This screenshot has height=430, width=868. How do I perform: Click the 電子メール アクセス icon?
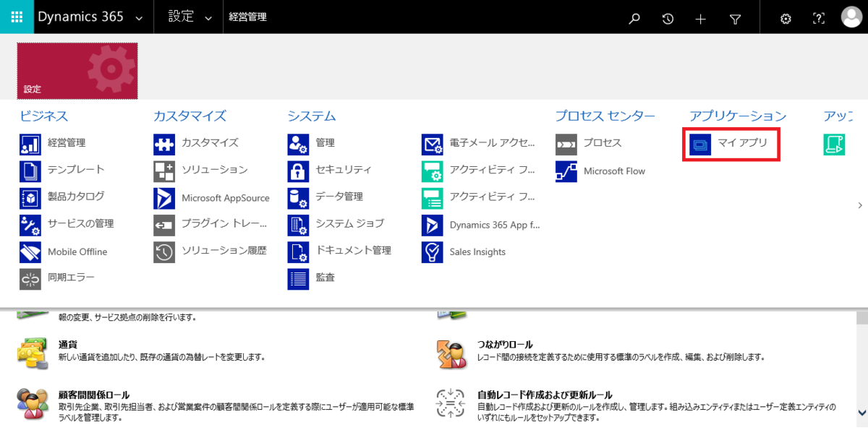(x=433, y=145)
